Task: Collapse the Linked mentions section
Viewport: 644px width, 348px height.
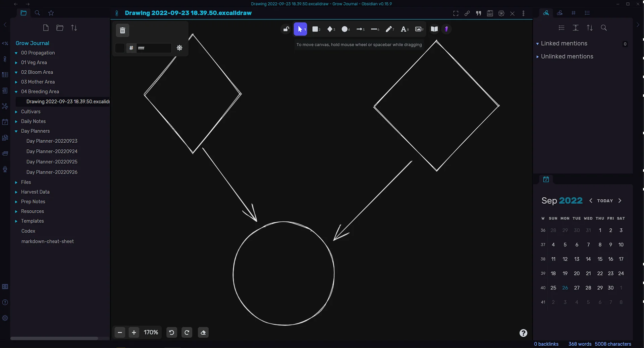Action: tap(537, 44)
